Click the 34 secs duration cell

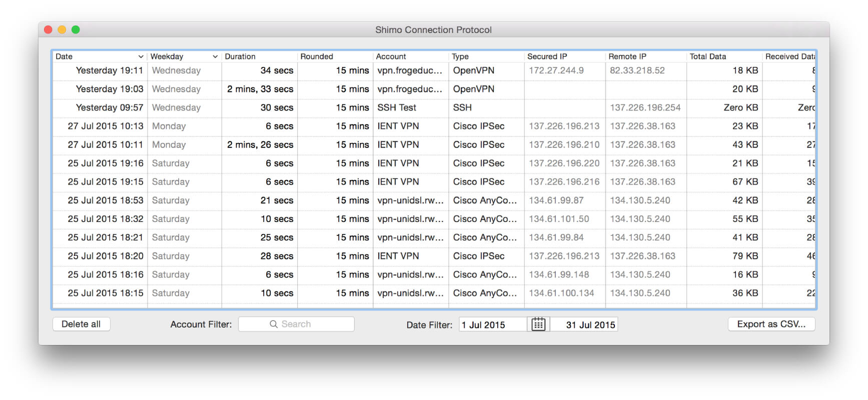pyautogui.click(x=277, y=70)
